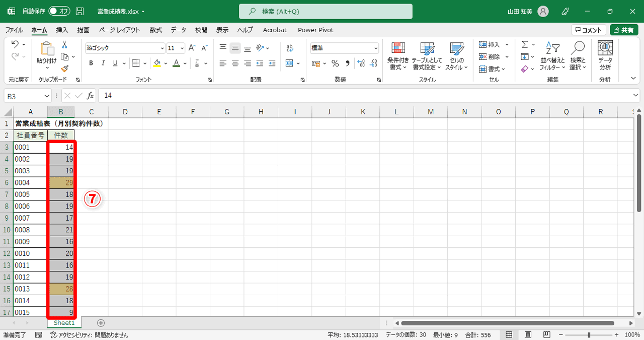The image size is (644, 340).
Task: Click the orientation angle icon
Action: [260, 48]
